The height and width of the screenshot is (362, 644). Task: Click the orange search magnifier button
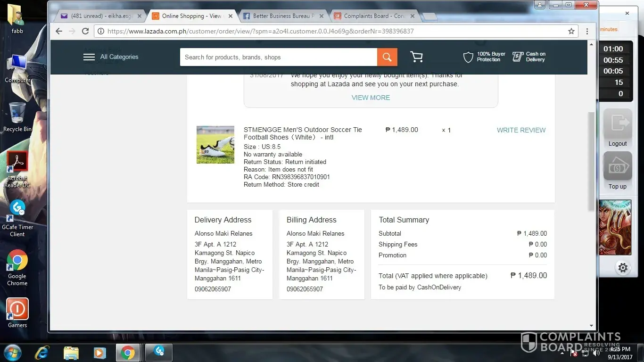[387, 57]
